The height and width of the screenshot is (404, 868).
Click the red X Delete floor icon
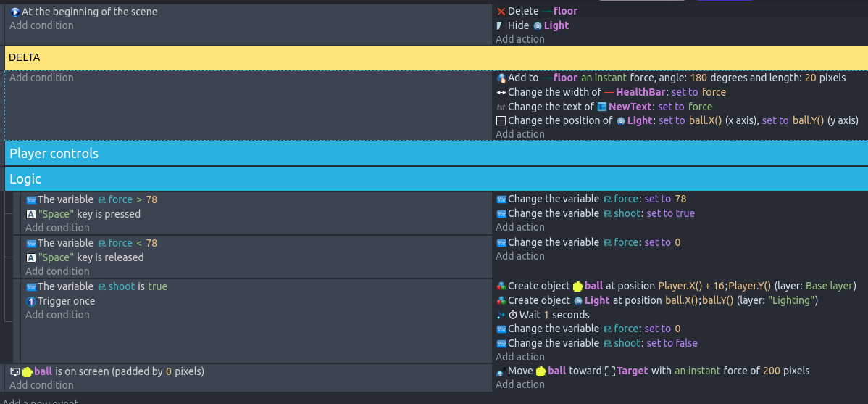501,12
